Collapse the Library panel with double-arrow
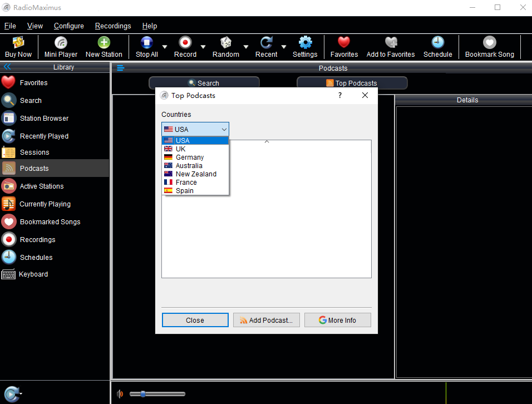Image resolution: width=532 pixels, height=404 pixels. coord(7,67)
